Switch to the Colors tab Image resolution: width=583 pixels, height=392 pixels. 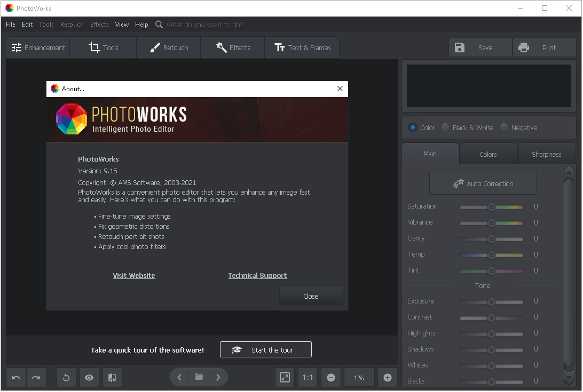click(488, 154)
